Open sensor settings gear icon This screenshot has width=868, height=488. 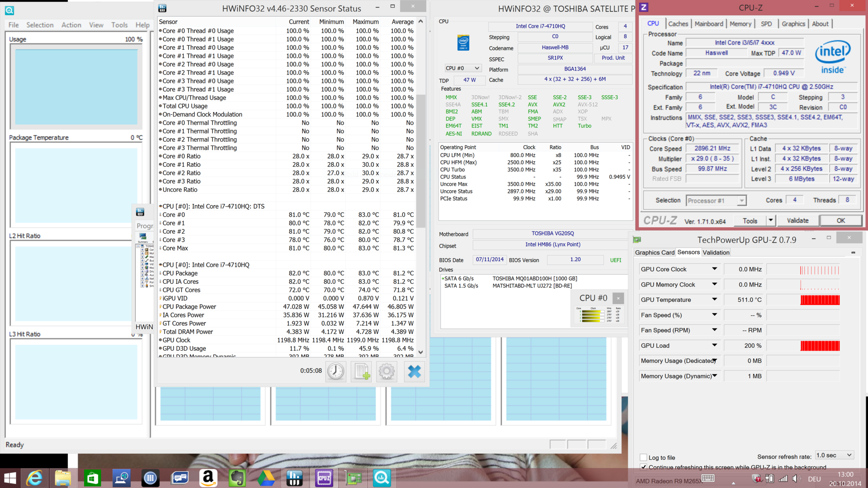pos(387,371)
